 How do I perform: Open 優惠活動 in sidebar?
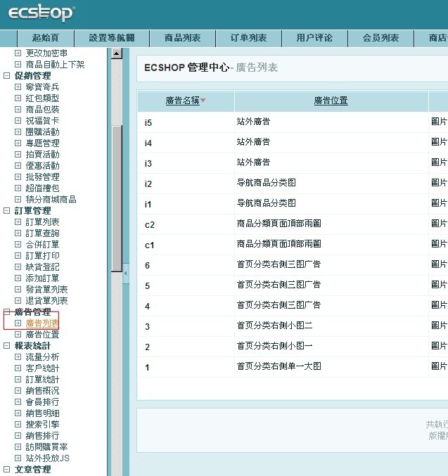[x=42, y=166]
